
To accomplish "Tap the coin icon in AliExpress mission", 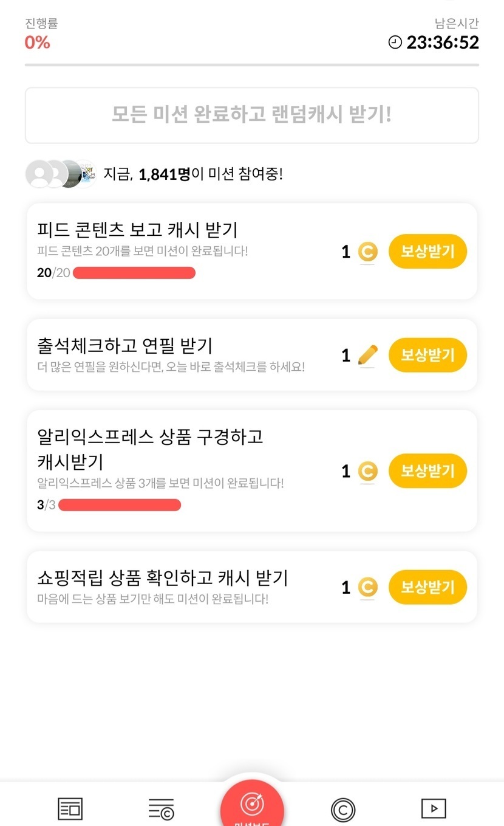I will [x=367, y=471].
